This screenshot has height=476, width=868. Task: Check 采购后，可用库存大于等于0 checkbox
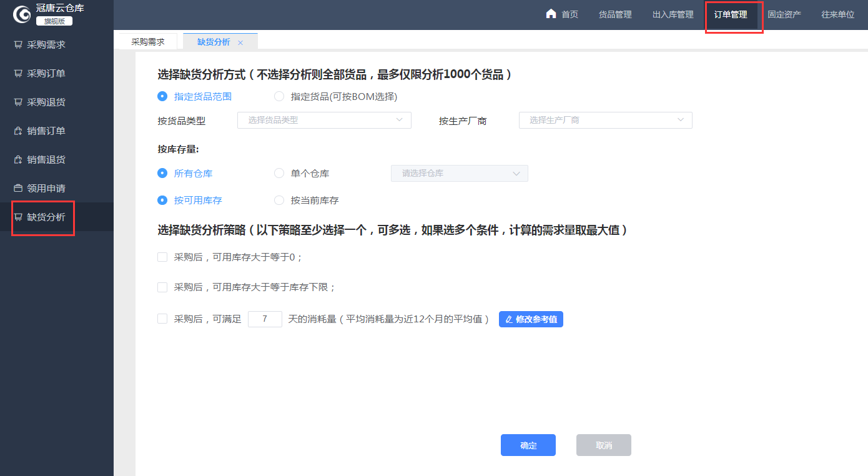pyautogui.click(x=162, y=257)
